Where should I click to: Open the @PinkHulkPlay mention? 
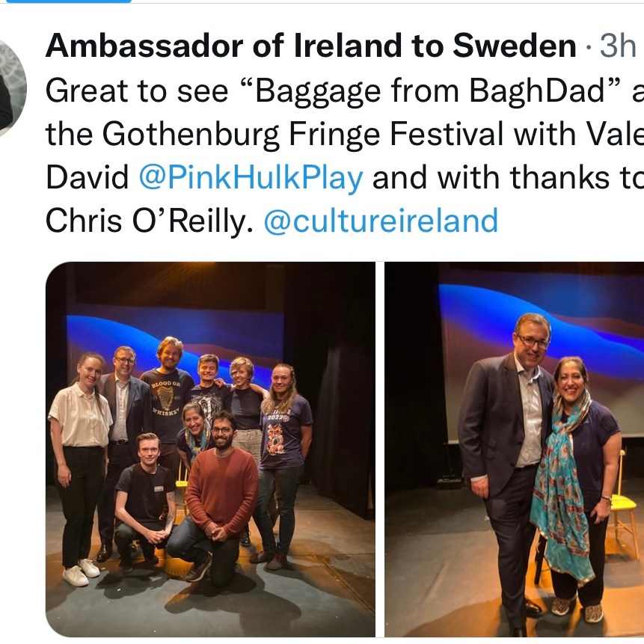251,178
